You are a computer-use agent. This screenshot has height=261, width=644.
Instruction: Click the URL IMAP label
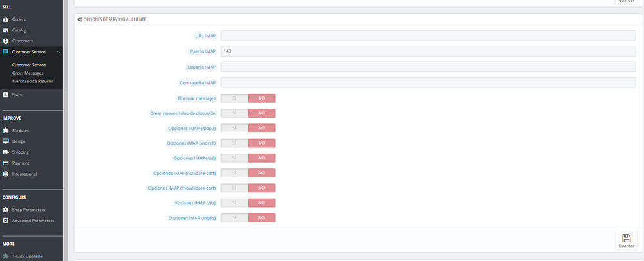[x=205, y=36]
